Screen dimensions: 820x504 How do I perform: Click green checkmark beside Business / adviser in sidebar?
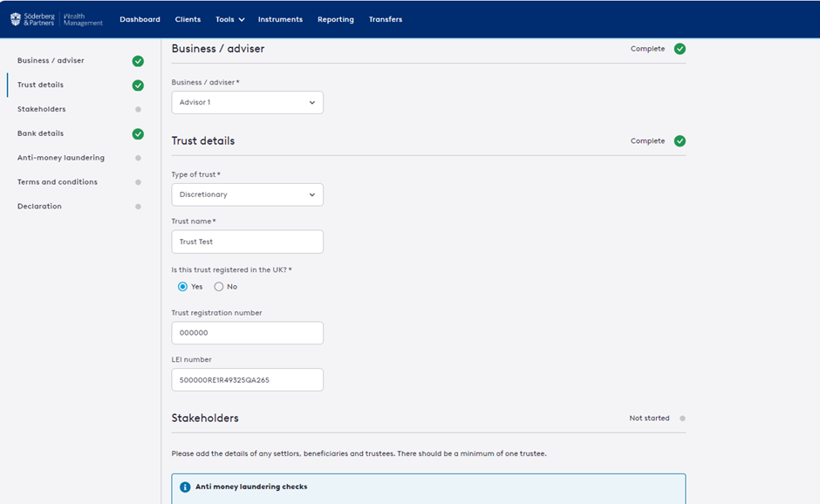pos(138,61)
